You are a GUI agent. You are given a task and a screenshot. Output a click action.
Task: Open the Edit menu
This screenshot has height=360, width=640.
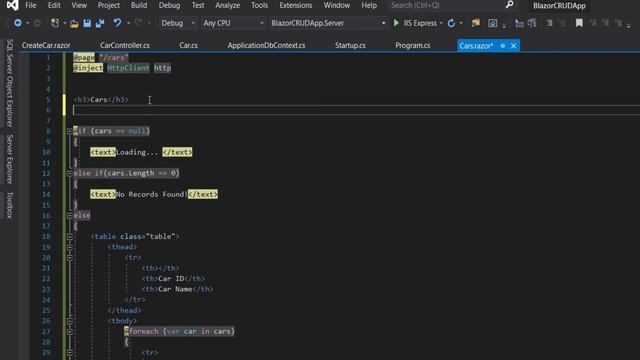pos(54,5)
